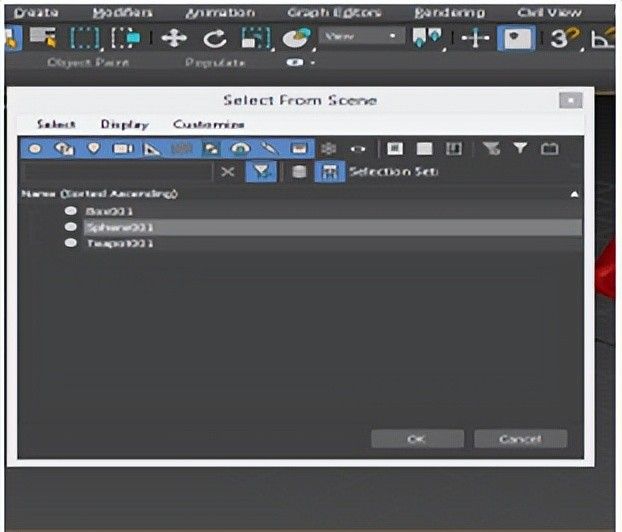Select Box001 in the object list
This screenshot has width=622, height=532.
click(109, 211)
